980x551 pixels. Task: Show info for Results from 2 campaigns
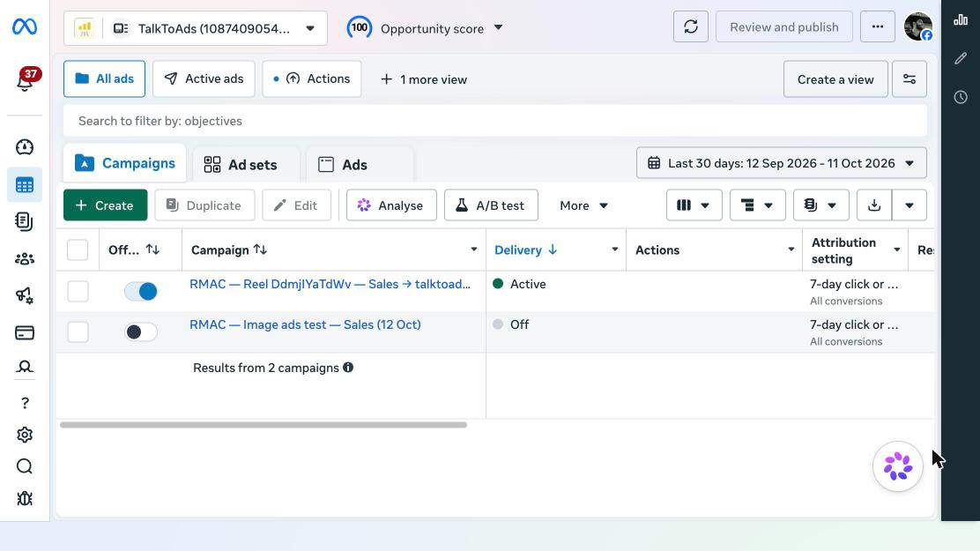(x=348, y=368)
